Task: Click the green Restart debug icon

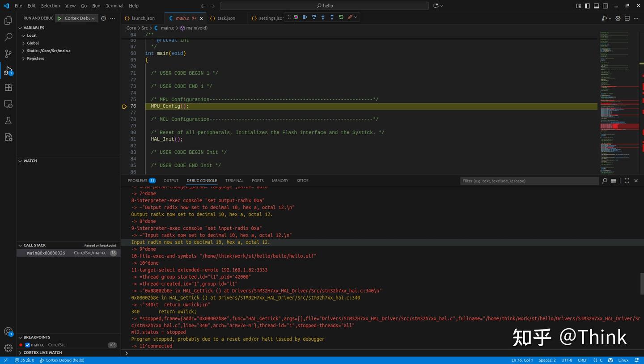Action: (x=341, y=17)
